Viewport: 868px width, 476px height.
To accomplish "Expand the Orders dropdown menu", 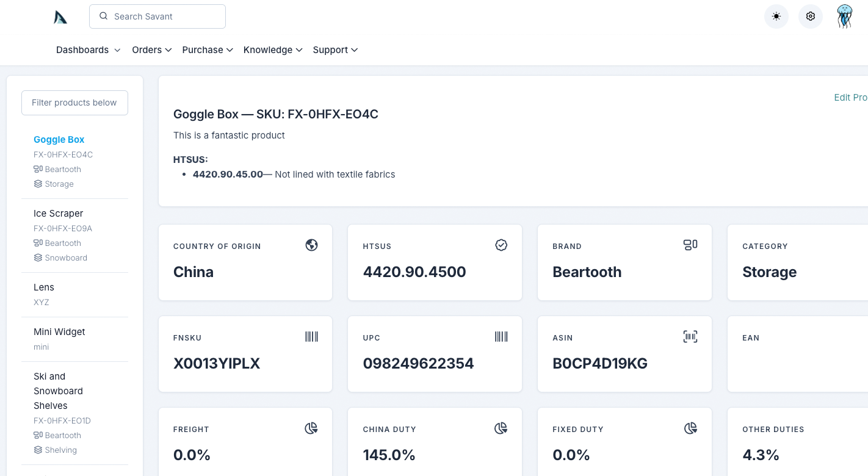I will pyautogui.click(x=151, y=50).
